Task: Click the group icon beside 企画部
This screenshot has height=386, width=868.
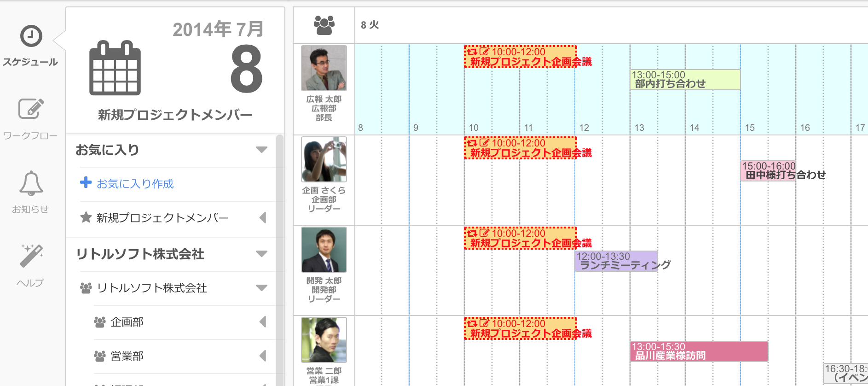Action: [100, 322]
